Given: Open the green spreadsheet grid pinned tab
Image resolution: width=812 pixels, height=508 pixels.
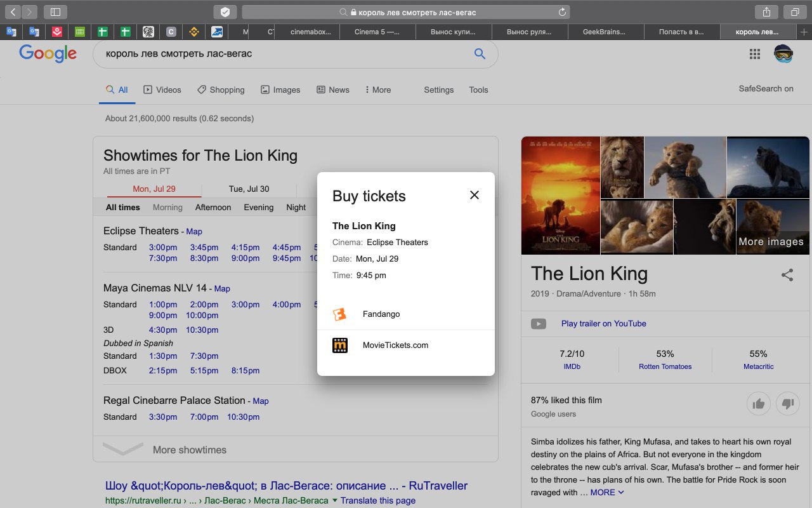Looking at the screenshot, I should click(x=80, y=32).
